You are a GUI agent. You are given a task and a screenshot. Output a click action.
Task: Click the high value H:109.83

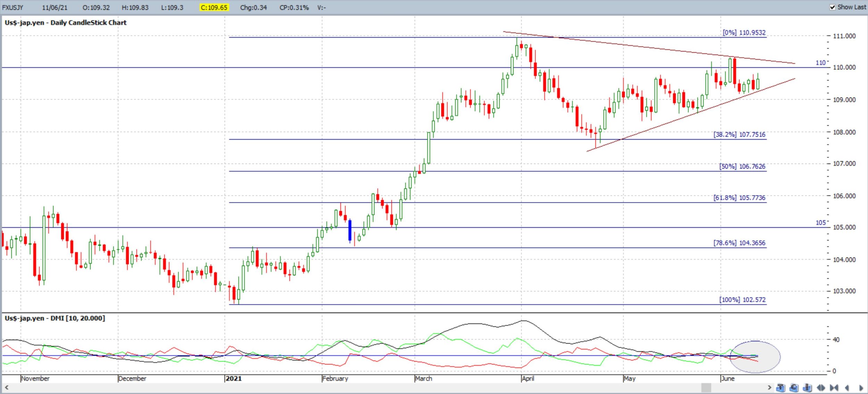[135, 8]
